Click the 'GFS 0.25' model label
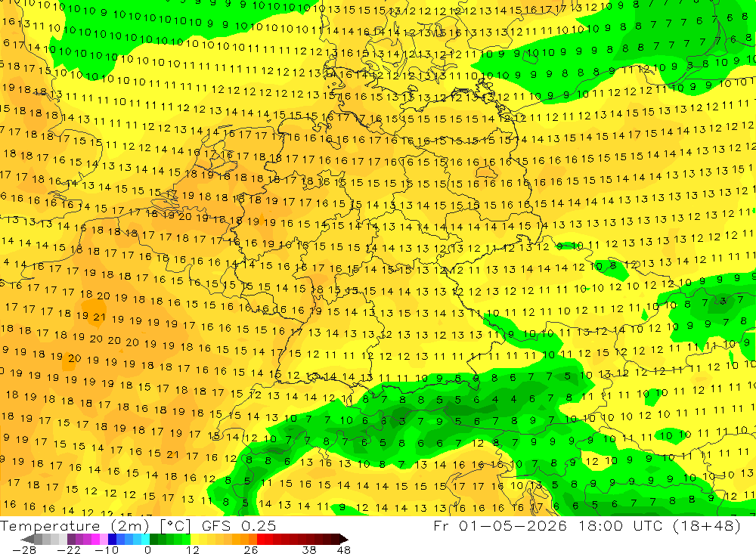This screenshot has width=756, height=554. point(239,525)
